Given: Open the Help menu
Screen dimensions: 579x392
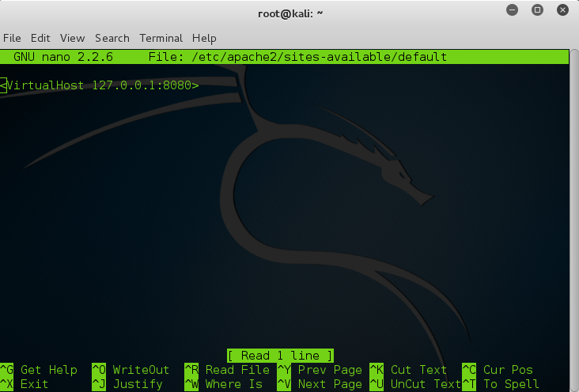Looking at the screenshot, I should pyautogui.click(x=204, y=38).
